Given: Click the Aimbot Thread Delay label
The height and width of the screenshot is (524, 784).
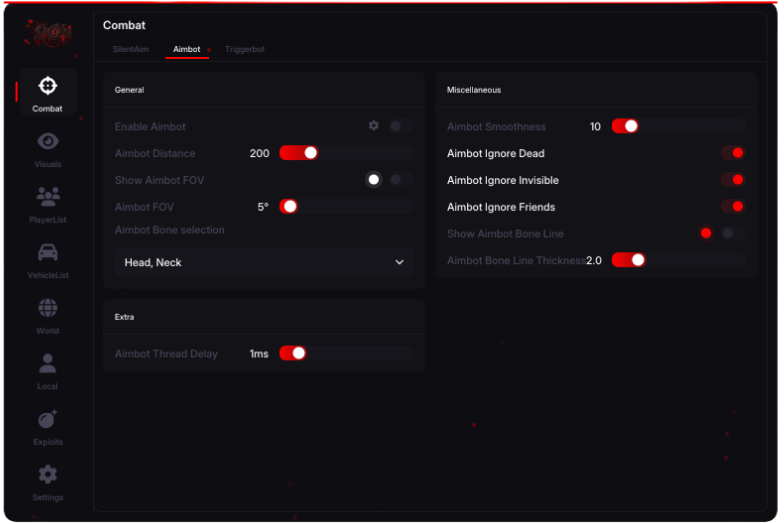Looking at the screenshot, I should pos(166,354).
